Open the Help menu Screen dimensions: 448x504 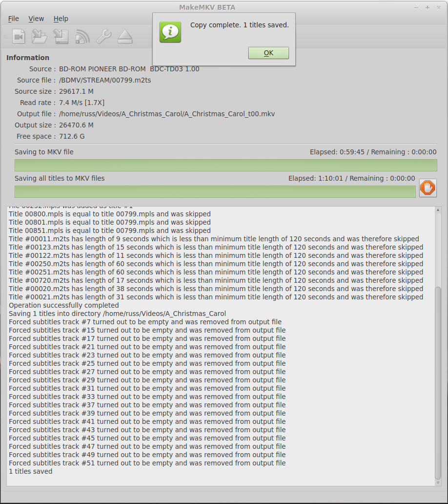pyautogui.click(x=61, y=19)
